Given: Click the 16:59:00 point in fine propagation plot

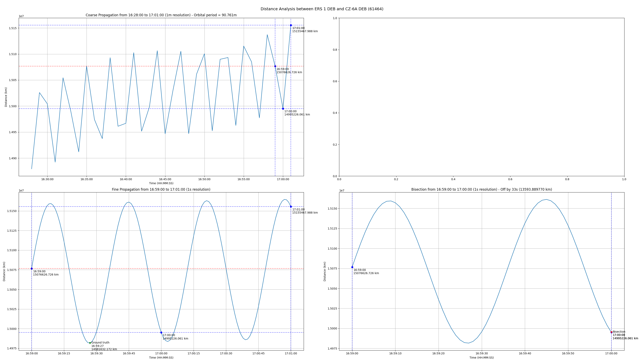Looking at the screenshot, I should pos(32,268).
